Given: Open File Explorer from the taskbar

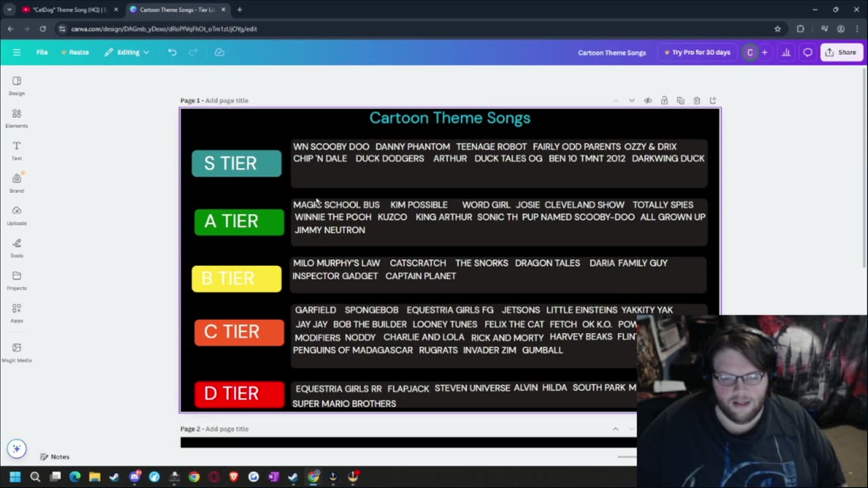Looking at the screenshot, I should pos(94,476).
